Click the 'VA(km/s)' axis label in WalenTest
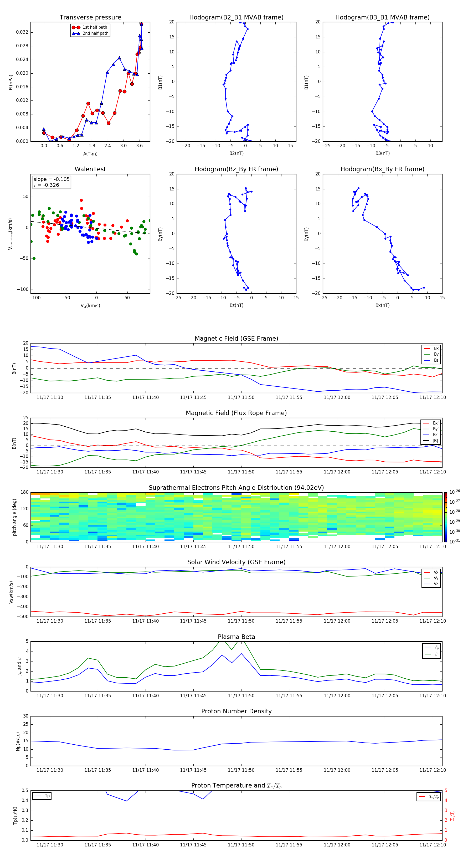This screenshot has height=868, width=473. click(90, 306)
